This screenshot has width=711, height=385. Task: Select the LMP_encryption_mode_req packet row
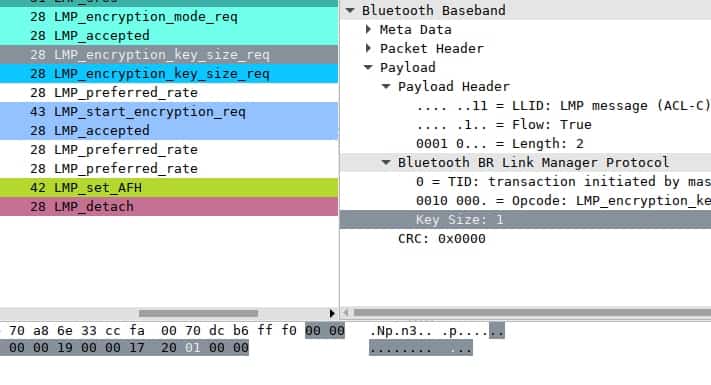click(169, 17)
